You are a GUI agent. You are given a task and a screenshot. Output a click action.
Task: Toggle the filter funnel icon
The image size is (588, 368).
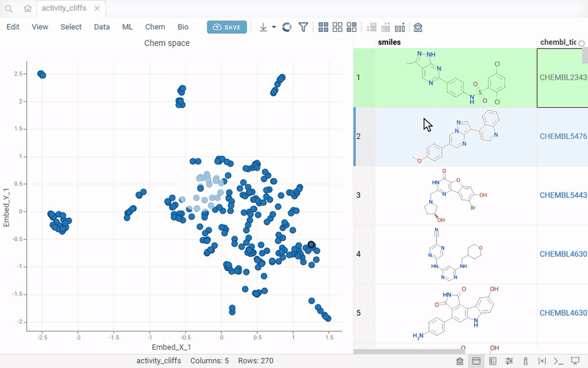coord(303,27)
